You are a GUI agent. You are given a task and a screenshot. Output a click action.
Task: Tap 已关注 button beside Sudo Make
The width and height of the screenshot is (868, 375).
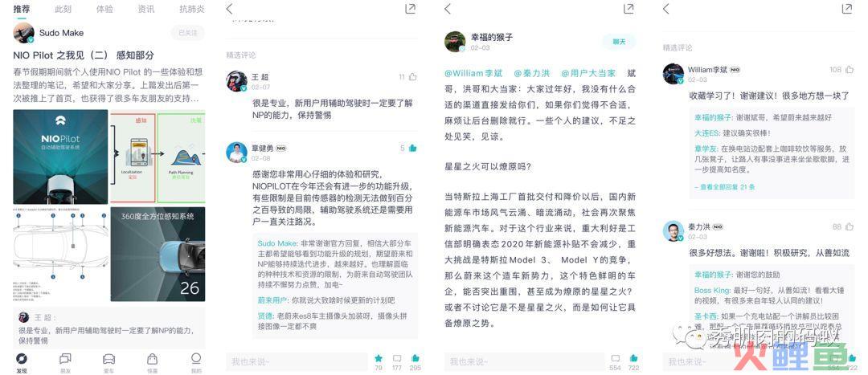point(187,33)
